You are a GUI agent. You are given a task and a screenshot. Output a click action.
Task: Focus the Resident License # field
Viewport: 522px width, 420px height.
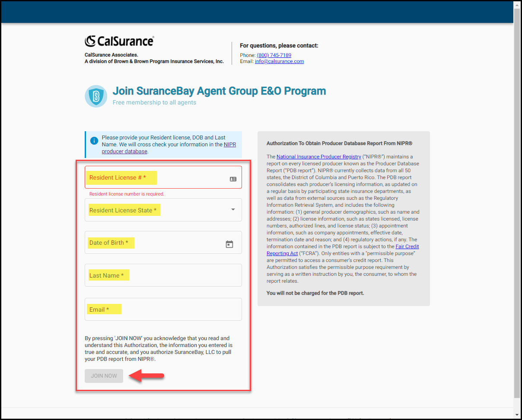pos(163,177)
